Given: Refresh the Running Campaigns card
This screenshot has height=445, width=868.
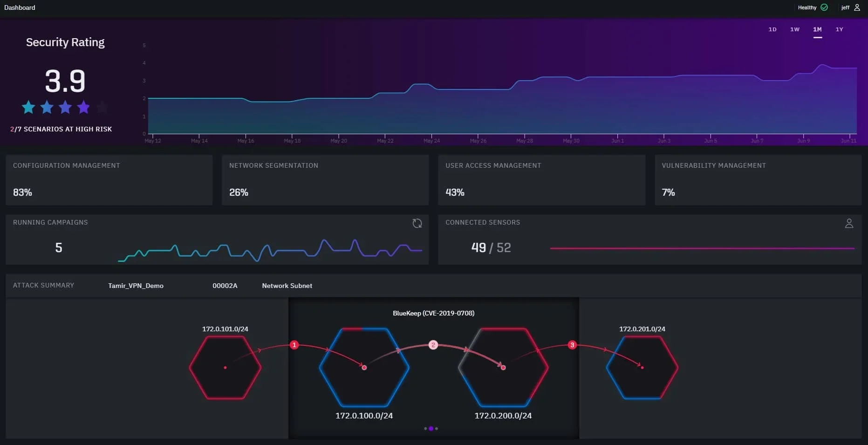Looking at the screenshot, I should tap(417, 223).
